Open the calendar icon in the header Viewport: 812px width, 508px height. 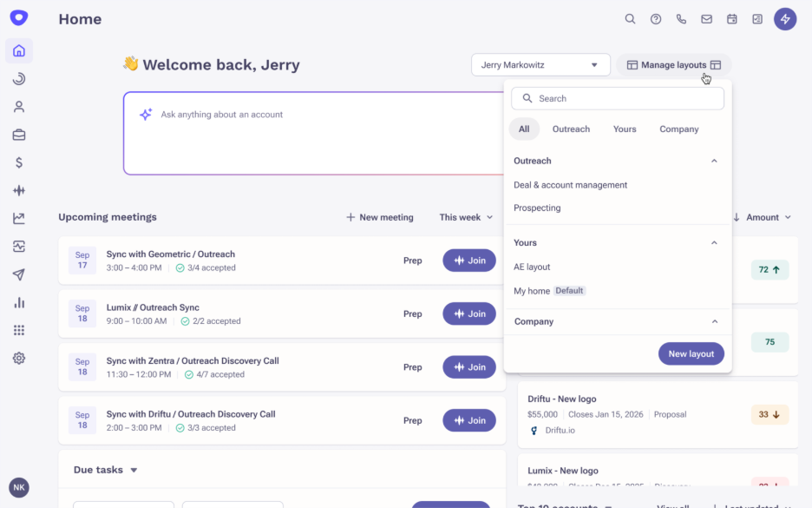click(731, 18)
